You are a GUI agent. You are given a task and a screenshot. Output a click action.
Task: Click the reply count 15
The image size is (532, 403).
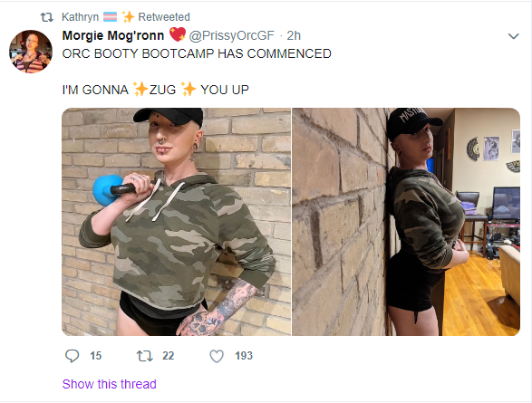click(96, 356)
